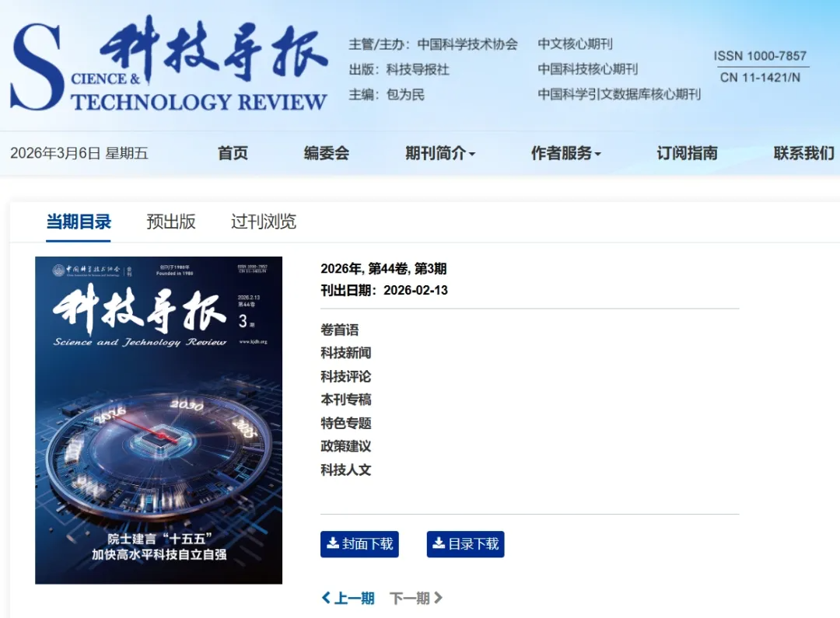840x618 pixels.
Task: Click the left chevron next to 上一期
Action: pyautogui.click(x=326, y=598)
